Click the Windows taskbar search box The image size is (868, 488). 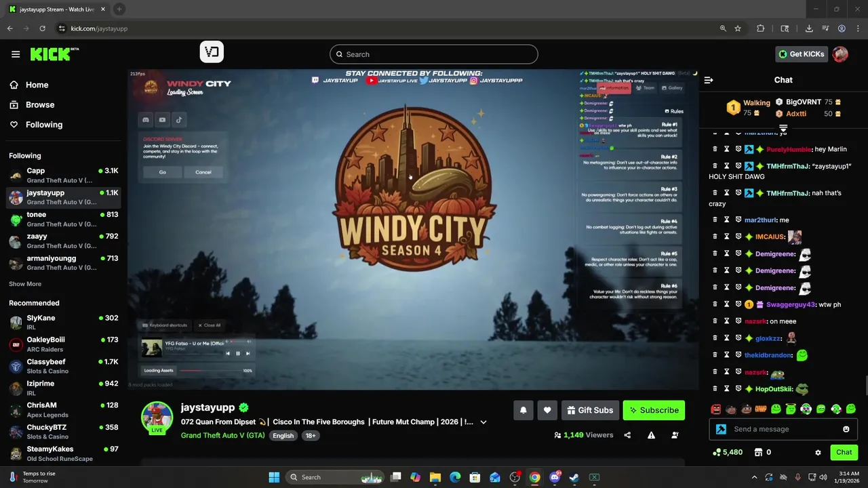click(335, 477)
